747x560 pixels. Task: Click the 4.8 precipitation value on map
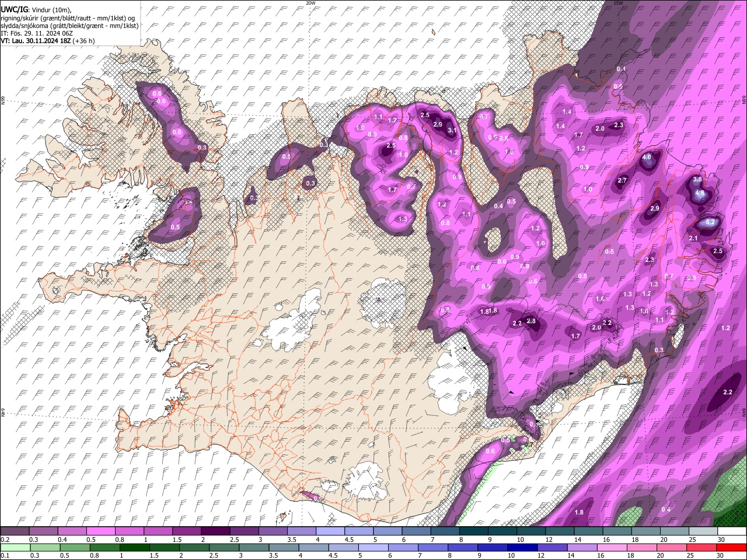click(700, 193)
